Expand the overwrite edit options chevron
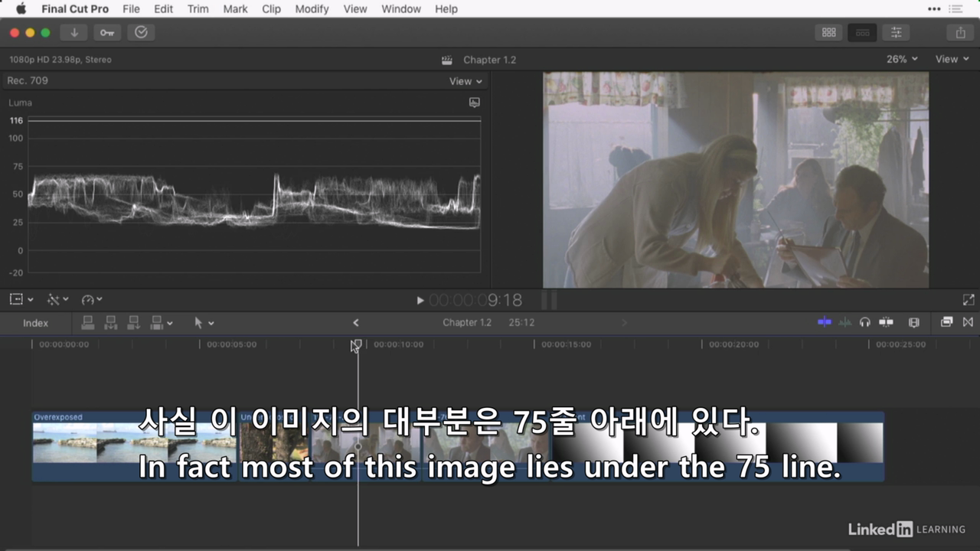Viewport: 980px width, 551px height. pos(169,324)
